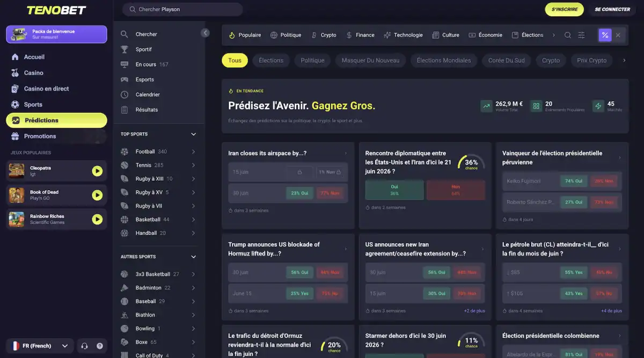Click the Chercher magnifier icon in the sports list
Viewport: 644px width, 358px height.
pyautogui.click(x=125, y=34)
